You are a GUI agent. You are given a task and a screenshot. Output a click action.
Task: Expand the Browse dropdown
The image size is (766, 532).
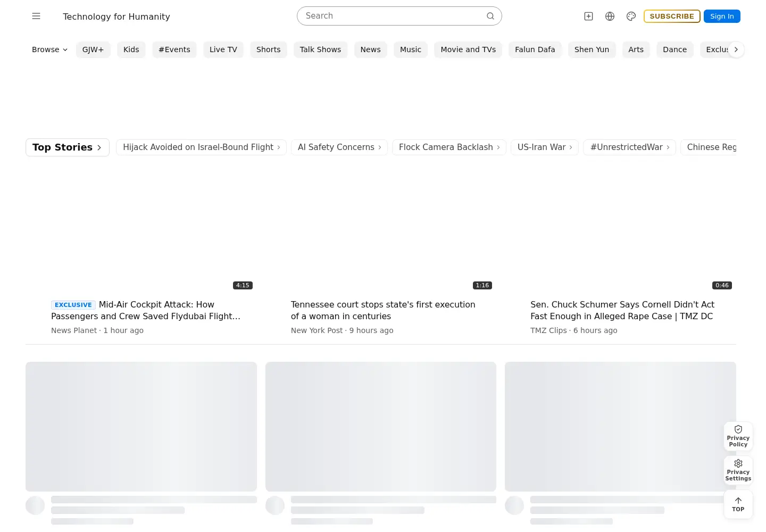click(49, 49)
